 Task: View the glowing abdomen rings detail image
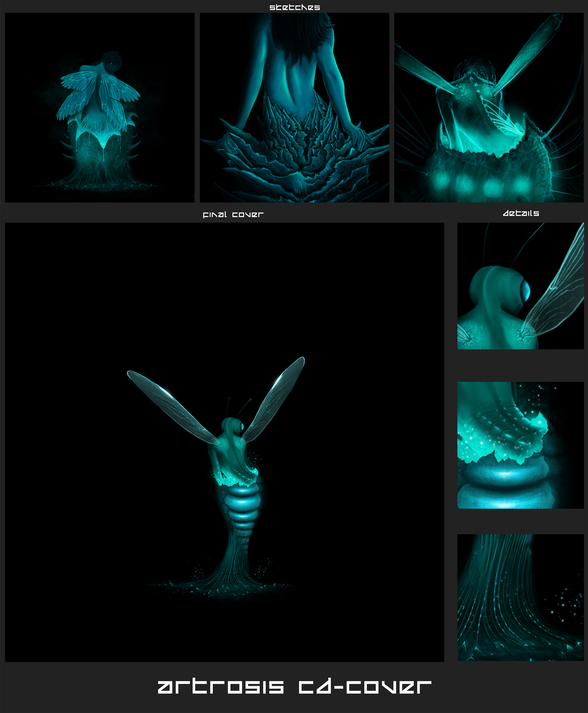click(521, 445)
